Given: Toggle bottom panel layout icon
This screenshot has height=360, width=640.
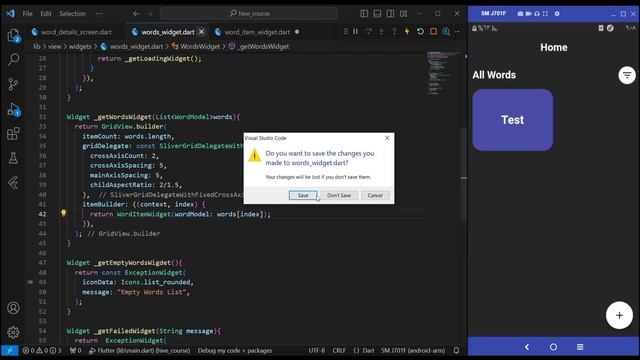Looking at the screenshot, I should pos(377,13).
